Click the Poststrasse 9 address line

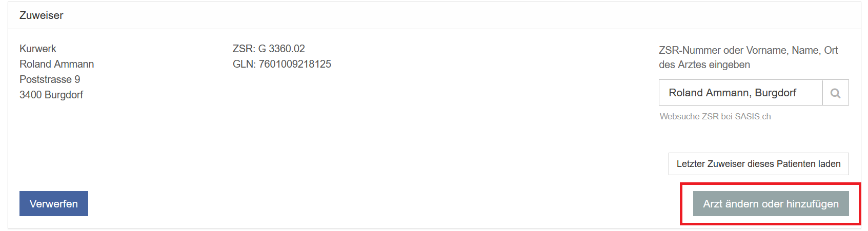pos(50,79)
